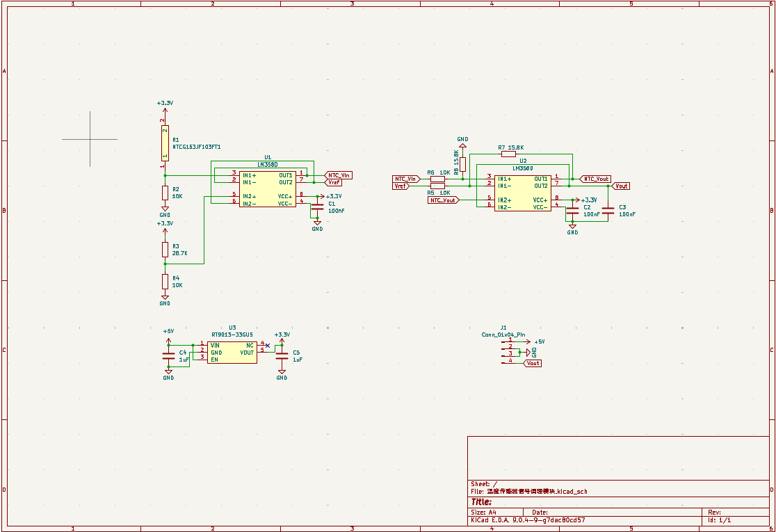Select the U2 LM358D op-amp symbol

tap(523, 193)
